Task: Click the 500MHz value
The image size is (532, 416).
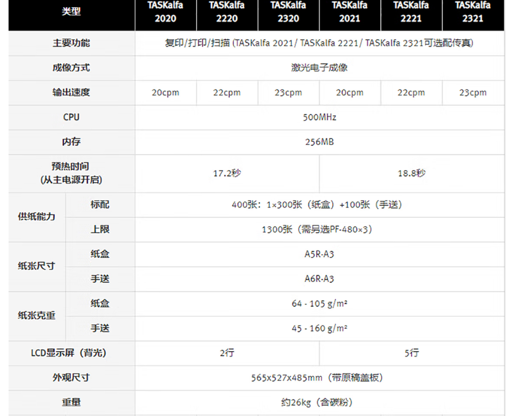Action: coord(319,117)
